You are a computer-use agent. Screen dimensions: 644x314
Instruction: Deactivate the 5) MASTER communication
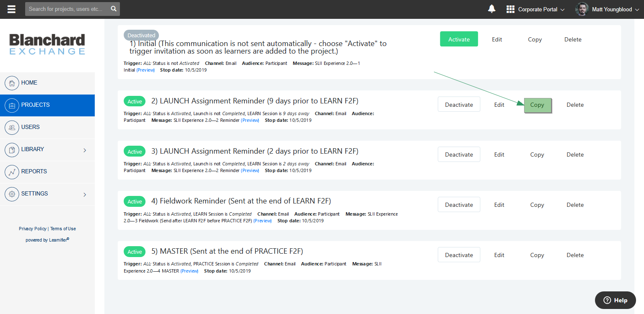[x=459, y=255]
